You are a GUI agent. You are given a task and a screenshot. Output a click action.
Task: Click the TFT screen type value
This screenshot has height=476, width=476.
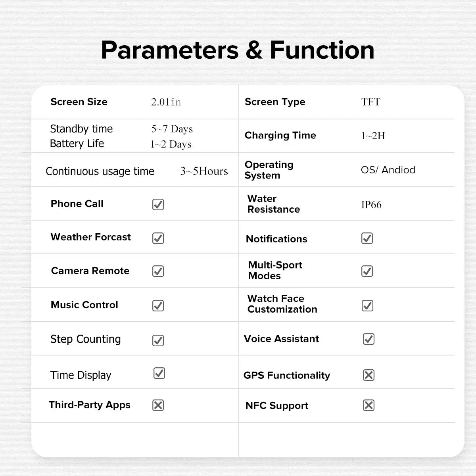coord(370,102)
